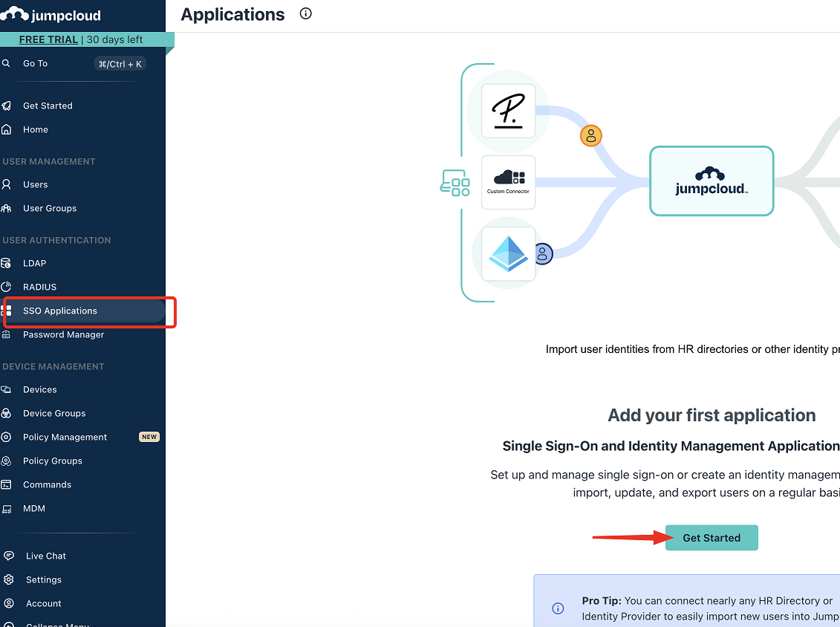The width and height of the screenshot is (840, 627).
Task: Open MDM in sidebar
Action: coord(33,509)
